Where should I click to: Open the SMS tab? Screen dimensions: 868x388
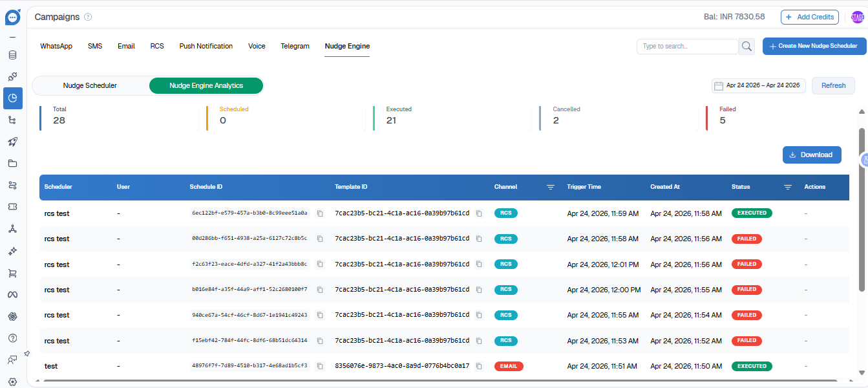point(95,46)
